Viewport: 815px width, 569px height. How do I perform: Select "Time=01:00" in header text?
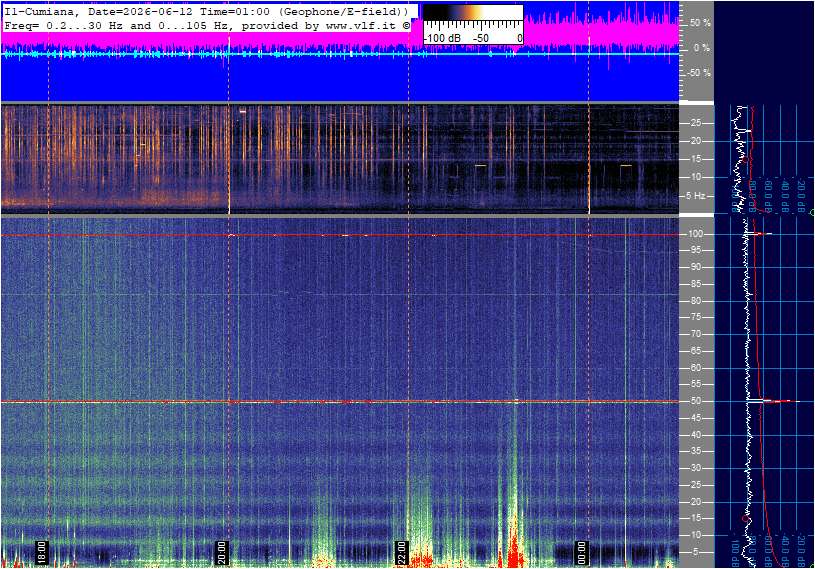click(234, 11)
